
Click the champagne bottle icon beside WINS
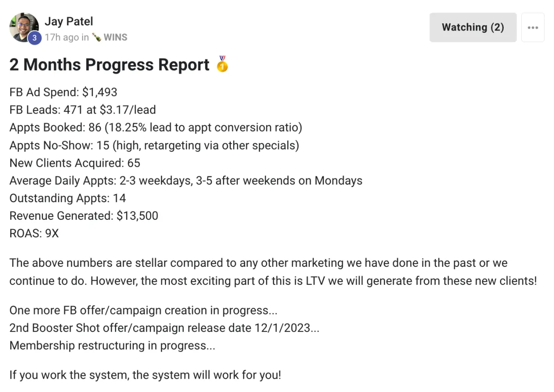tap(96, 38)
